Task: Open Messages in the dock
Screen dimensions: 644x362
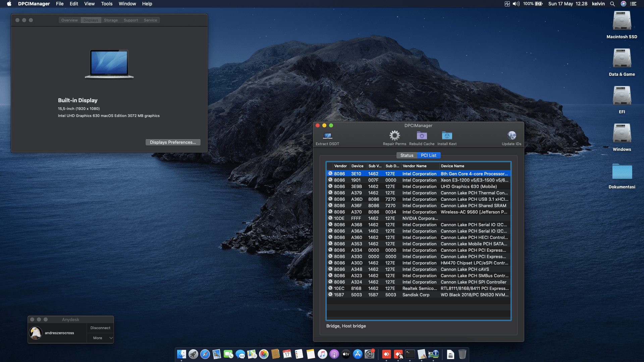Action: click(240, 354)
